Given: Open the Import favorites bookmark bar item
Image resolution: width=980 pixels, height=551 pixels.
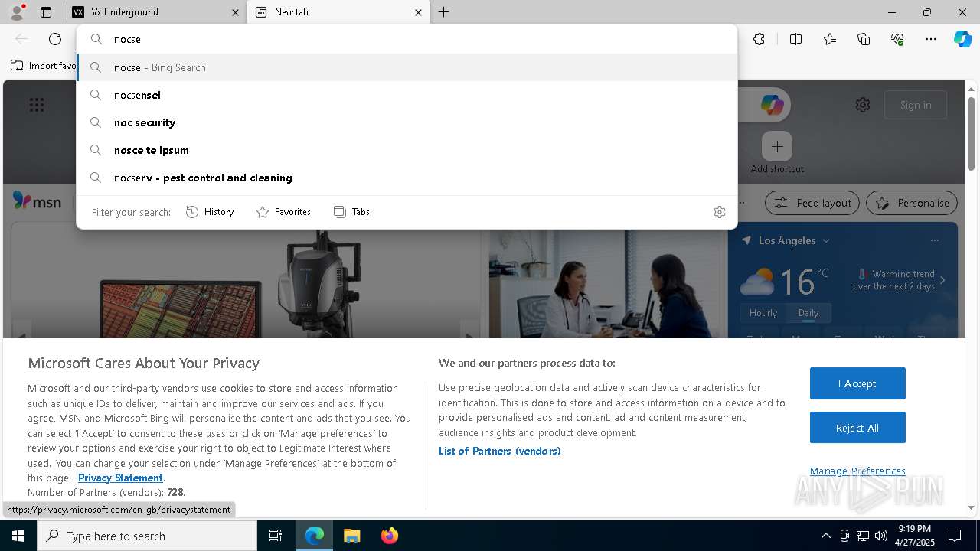Looking at the screenshot, I should click(x=43, y=66).
